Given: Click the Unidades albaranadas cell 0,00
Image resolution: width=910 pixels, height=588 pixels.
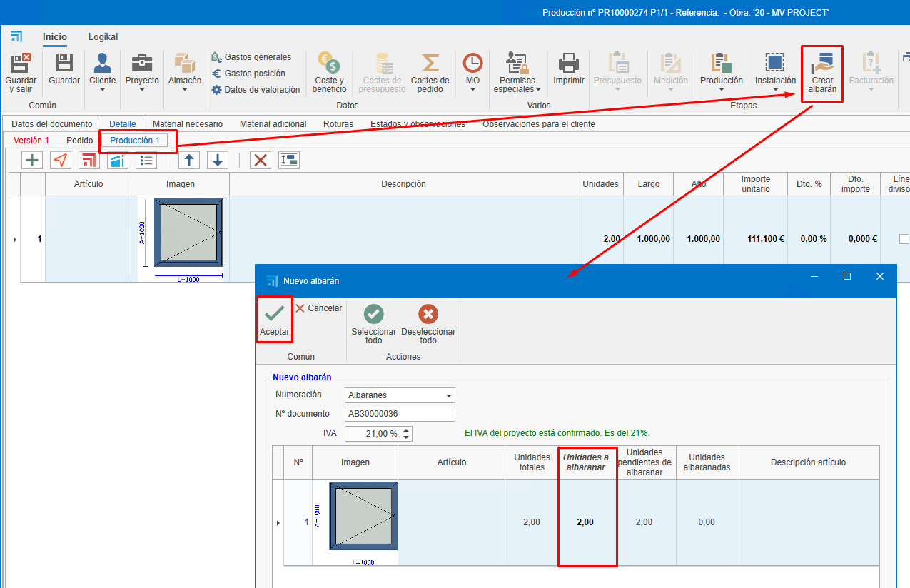Looking at the screenshot, I should (x=707, y=522).
